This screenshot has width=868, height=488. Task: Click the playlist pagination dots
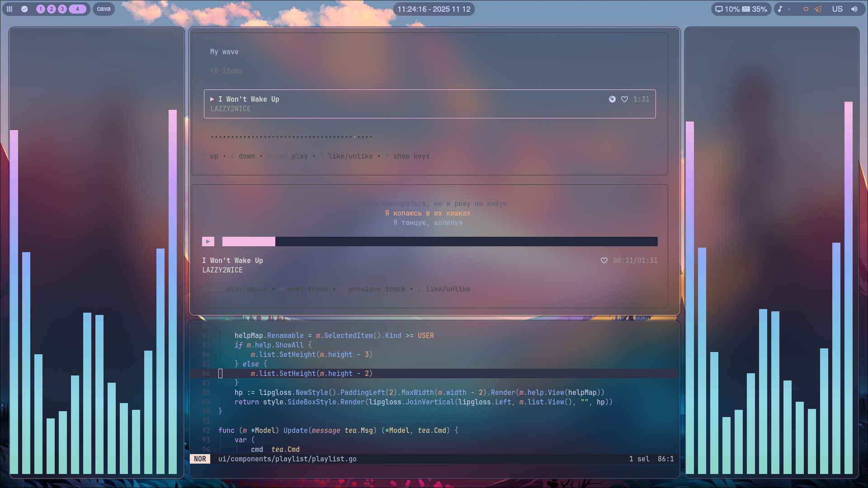[x=291, y=137]
